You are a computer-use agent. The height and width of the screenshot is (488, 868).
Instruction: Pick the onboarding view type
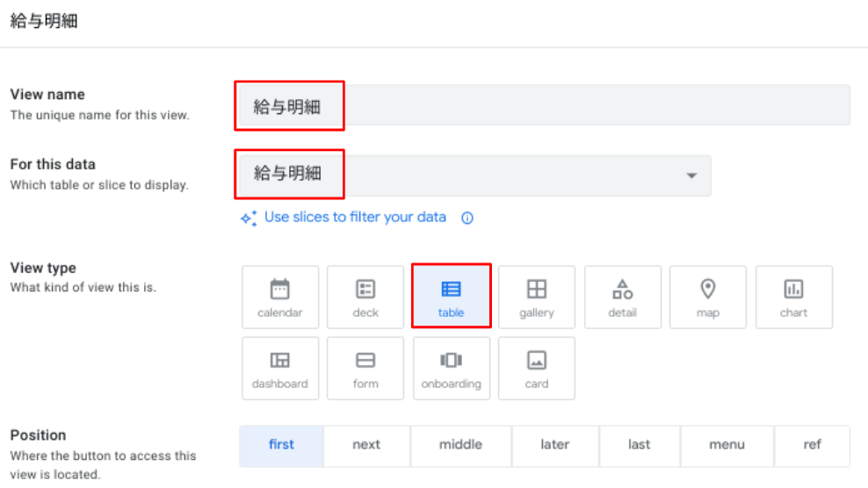pos(451,369)
